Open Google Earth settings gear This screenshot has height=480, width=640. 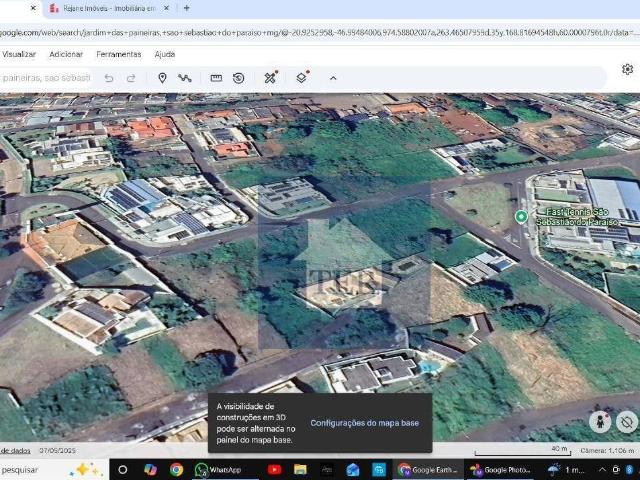pyautogui.click(x=628, y=69)
